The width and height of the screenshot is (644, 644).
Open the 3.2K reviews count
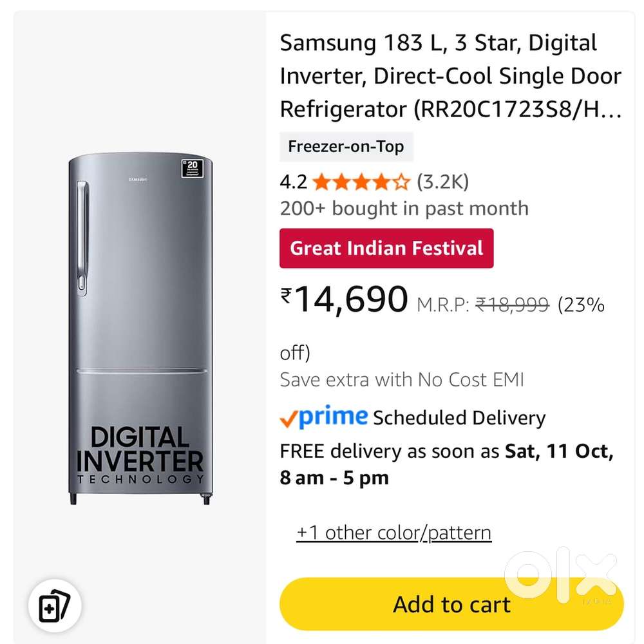tap(442, 182)
